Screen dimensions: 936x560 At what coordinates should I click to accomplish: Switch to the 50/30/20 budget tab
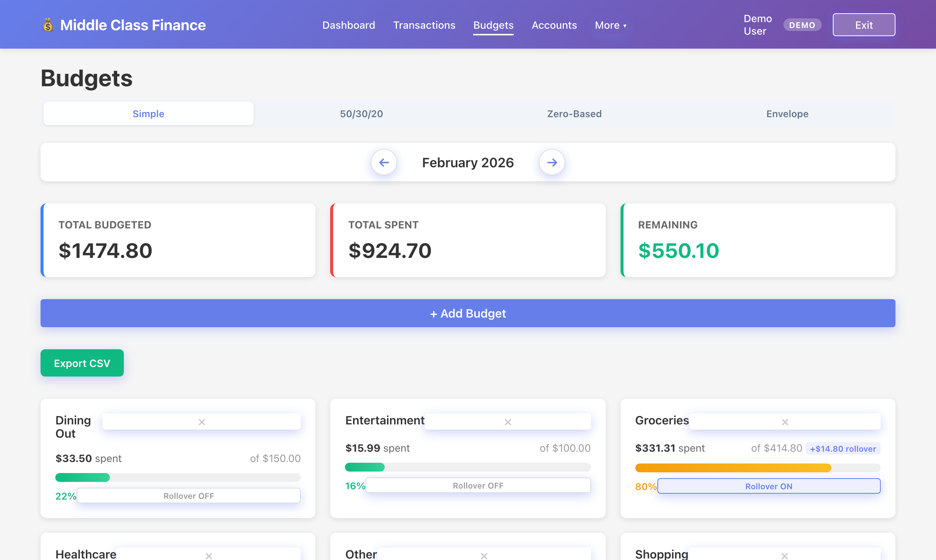click(x=361, y=113)
